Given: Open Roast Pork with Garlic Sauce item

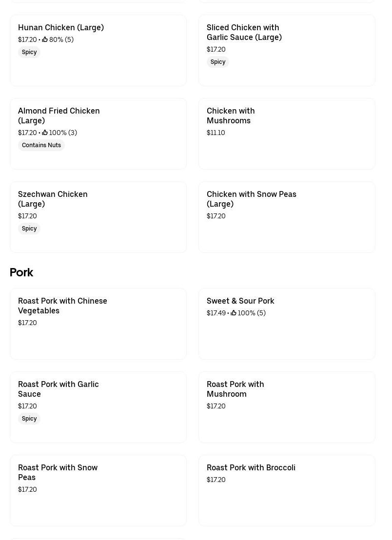Looking at the screenshot, I should point(58,389).
